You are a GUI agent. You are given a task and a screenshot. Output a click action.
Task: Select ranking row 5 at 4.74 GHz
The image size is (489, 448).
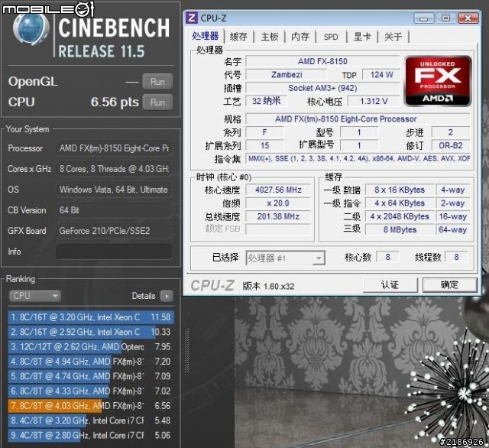pos(91,376)
